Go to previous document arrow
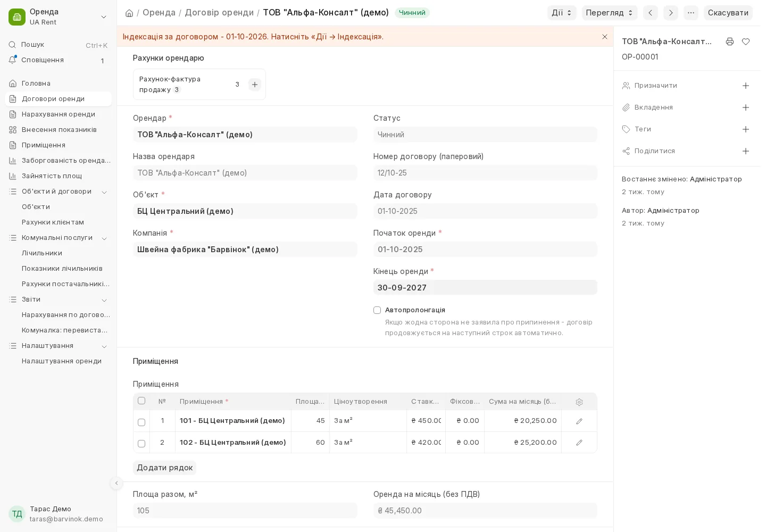 tap(651, 13)
